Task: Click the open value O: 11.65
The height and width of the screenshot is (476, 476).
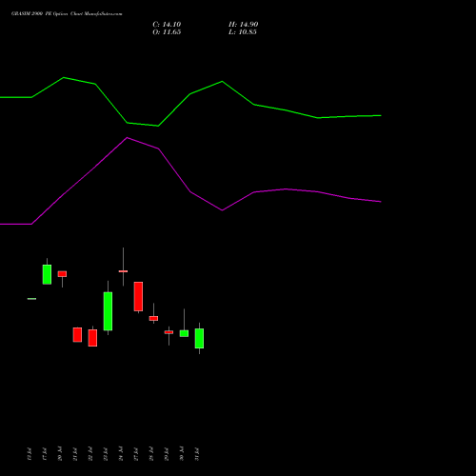Action: coord(167,32)
